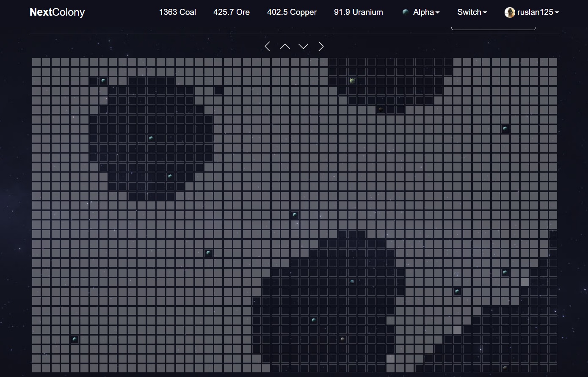Pan the galaxy map up with the arrow
This screenshot has width=588, height=377.
coord(285,47)
